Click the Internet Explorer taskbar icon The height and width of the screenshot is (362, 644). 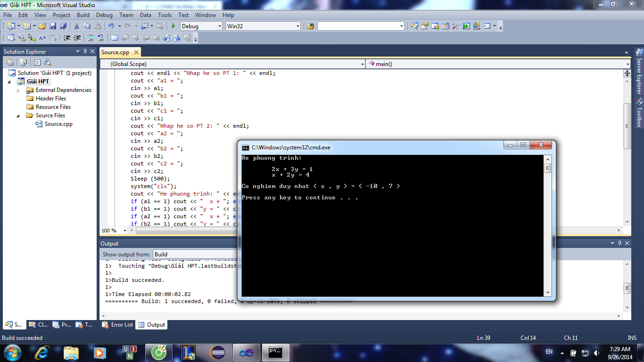tap(42, 352)
